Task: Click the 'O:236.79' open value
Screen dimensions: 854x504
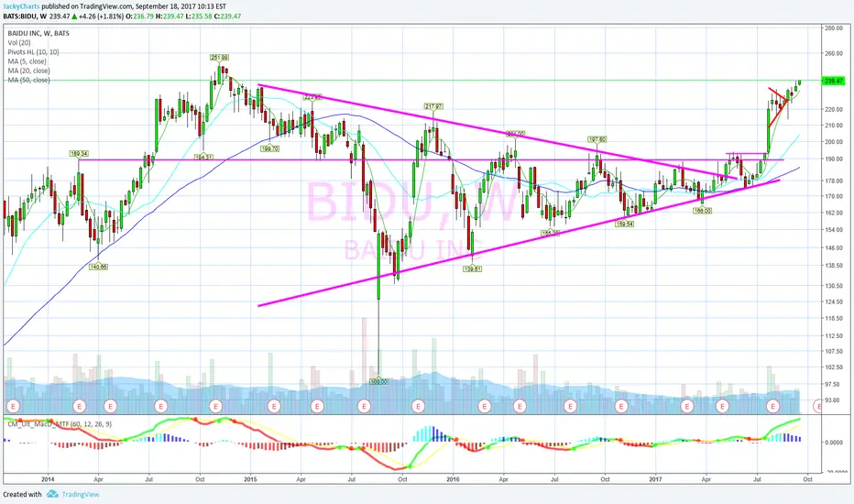Action: (x=139, y=16)
